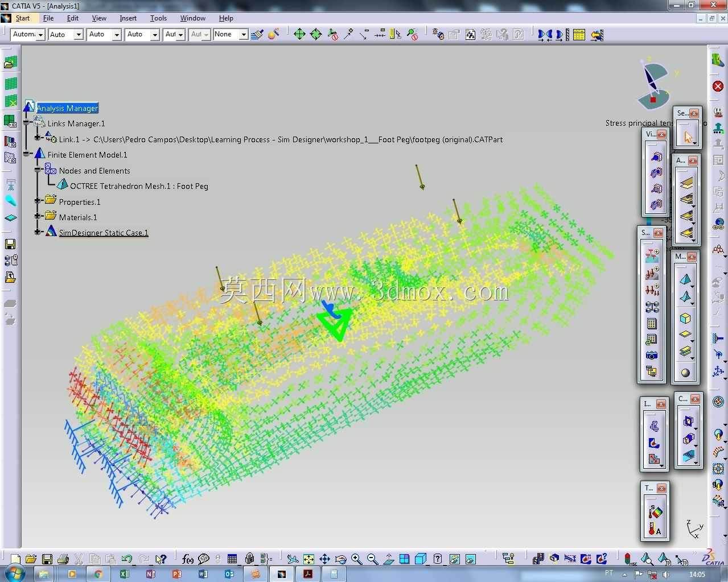Open Chrome from the Windows taskbar
The image size is (728, 582).
click(98, 574)
